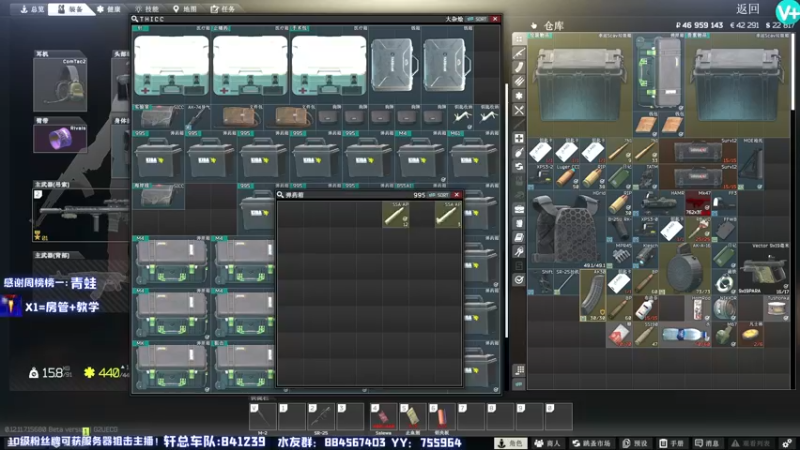Sort the ammo case 995 window
The image size is (800, 450).
(439, 195)
